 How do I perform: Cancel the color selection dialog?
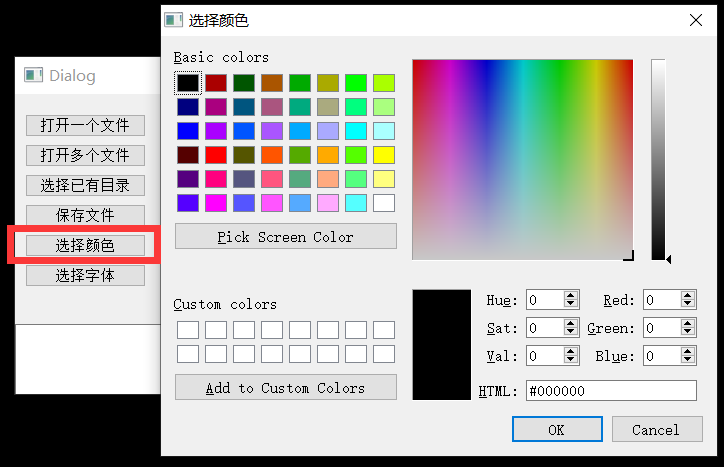point(657,429)
